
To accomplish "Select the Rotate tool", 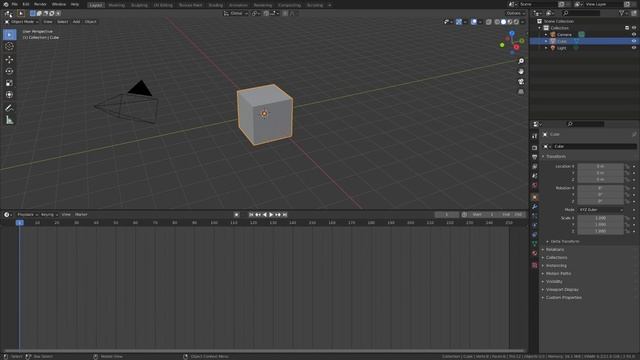I will coord(9,71).
